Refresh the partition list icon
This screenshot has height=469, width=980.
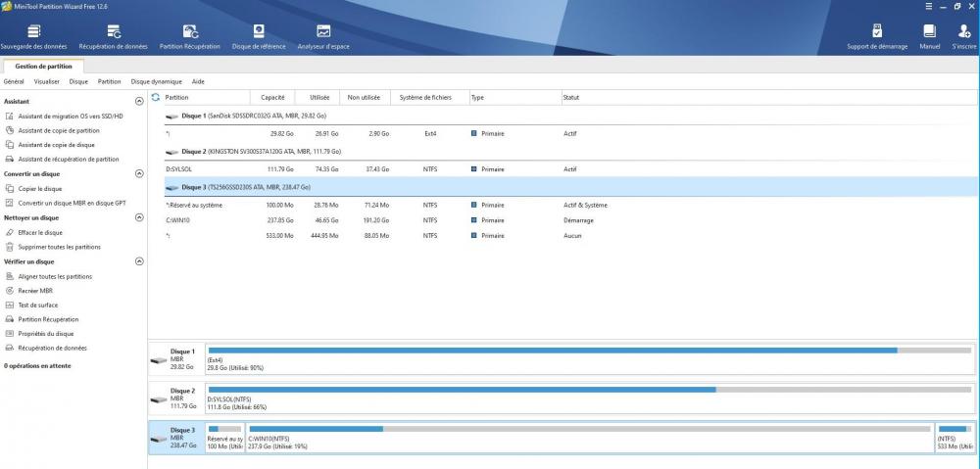click(x=155, y=97)
